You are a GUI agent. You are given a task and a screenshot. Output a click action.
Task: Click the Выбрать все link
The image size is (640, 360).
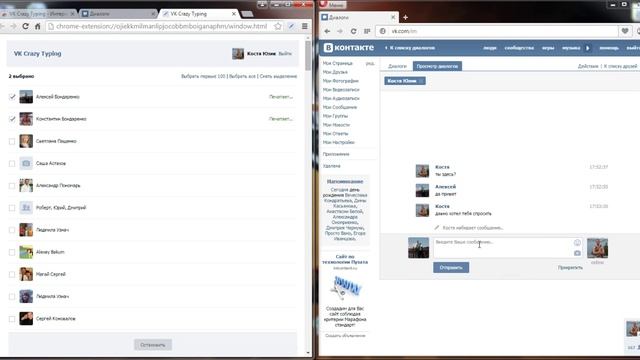click(242, 76)
